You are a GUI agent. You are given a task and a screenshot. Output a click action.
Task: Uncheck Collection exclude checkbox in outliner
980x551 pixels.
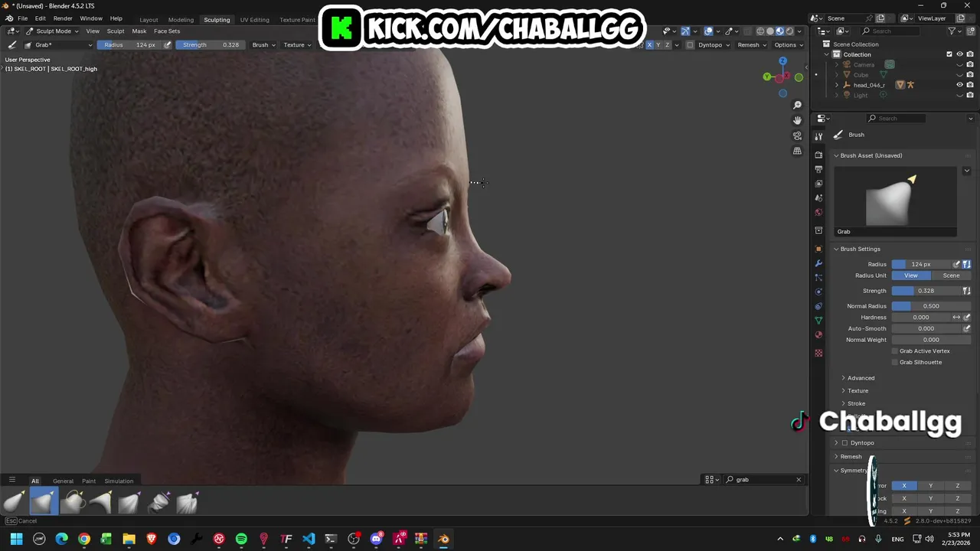[x=949, y=54]
